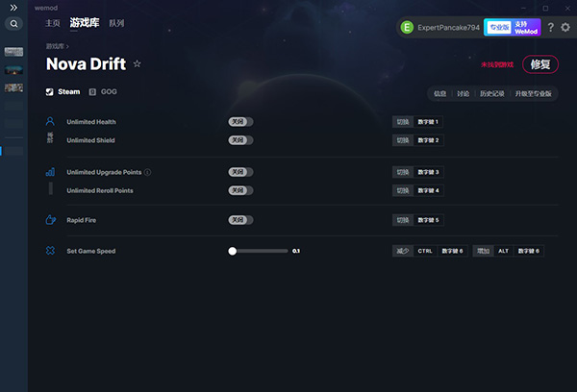Open the 队列 queue tab
Screen dimensions: 577x392
click(x=116, y=23)
